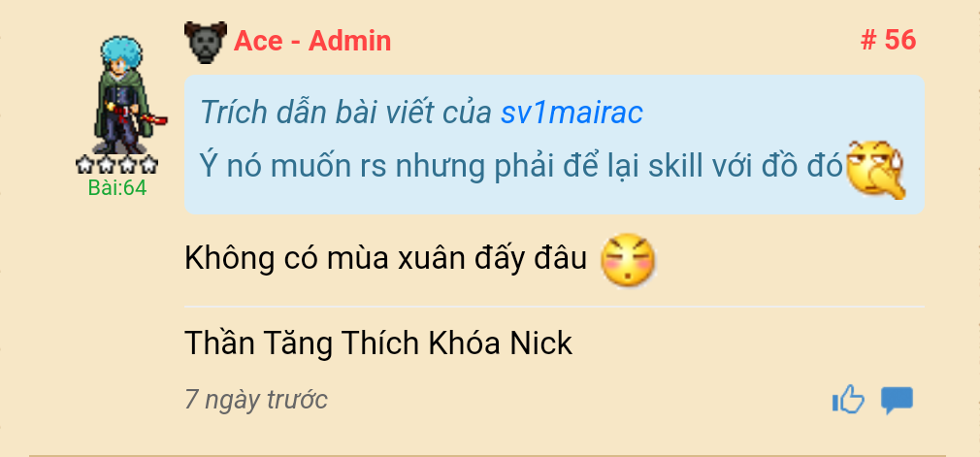The height and width of the screenshot is (457, 980).
Task: Click the blushing squint emoji after the reply
Action: 628,260
